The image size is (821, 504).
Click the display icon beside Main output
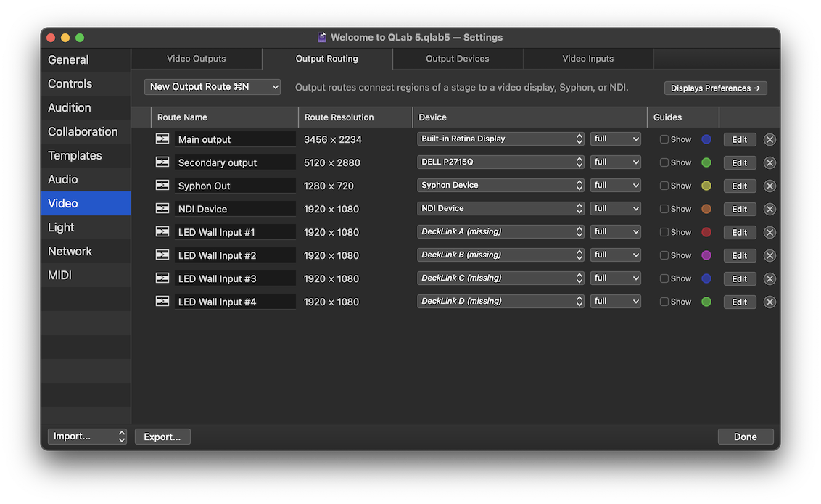tap(162, 139)
